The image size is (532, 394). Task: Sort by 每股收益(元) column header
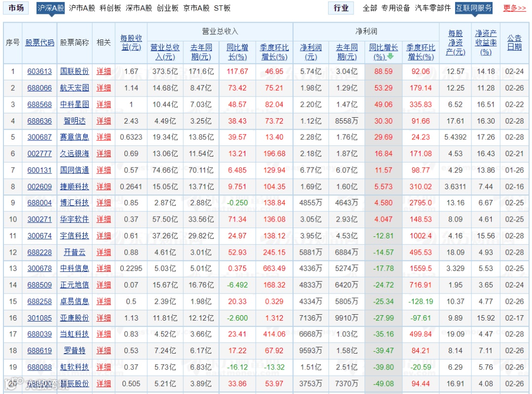click(x=131, y=43)
